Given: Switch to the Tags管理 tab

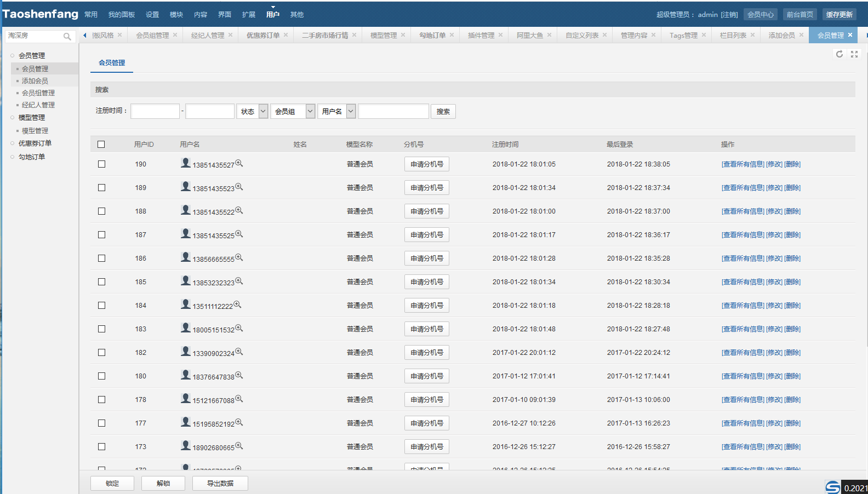Looking at the screenshot, I should [683, 36].
